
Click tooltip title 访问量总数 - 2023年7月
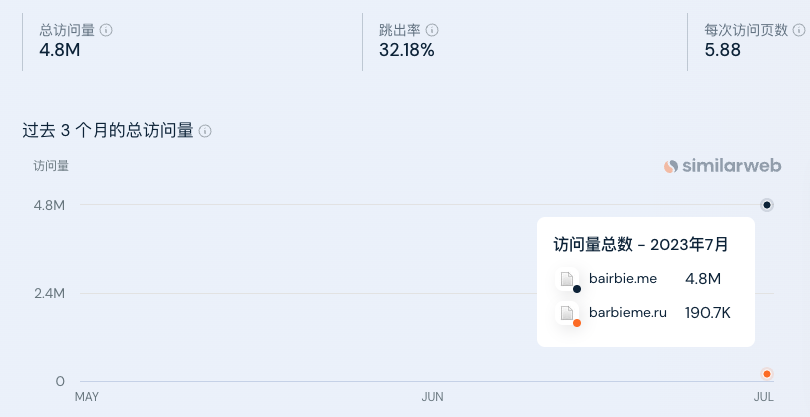641,244
